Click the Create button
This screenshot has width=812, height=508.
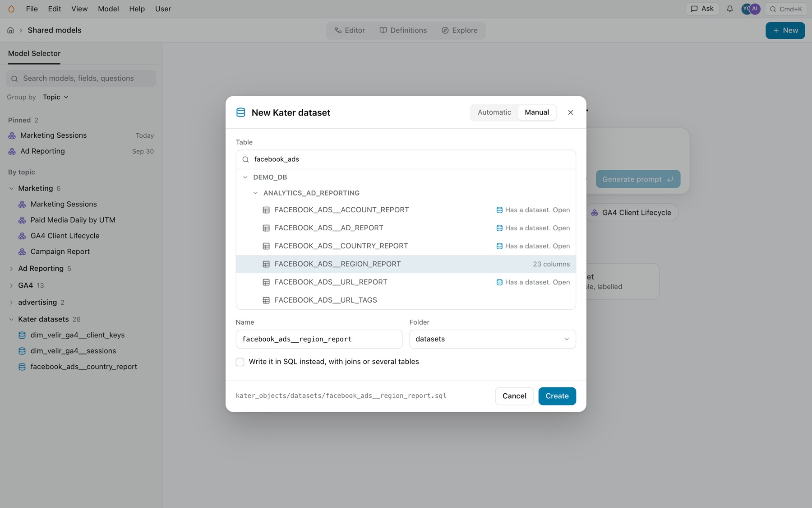(x=557, y=396)
